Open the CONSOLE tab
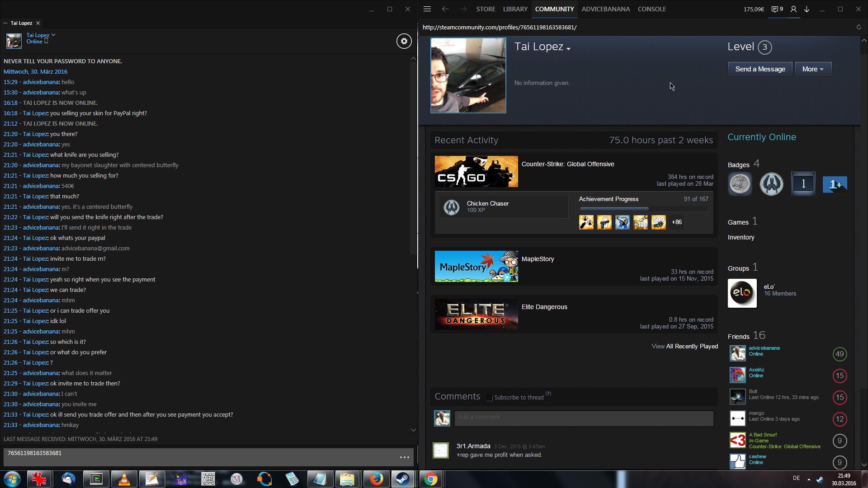The width and height of the screenshot is (868, 488). (651, 9)
